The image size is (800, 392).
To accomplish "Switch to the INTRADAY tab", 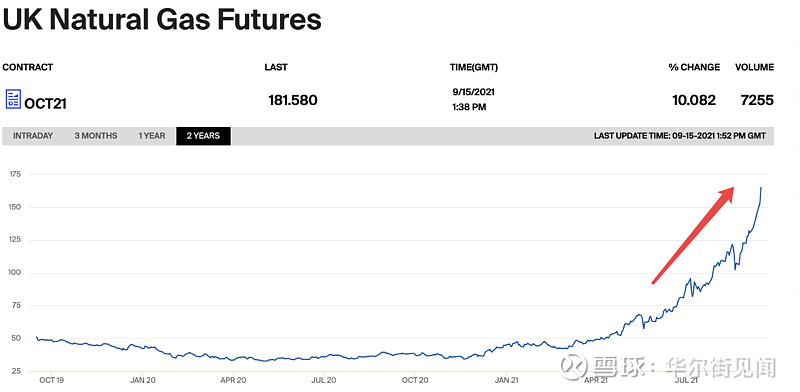I will pos(33,136).
